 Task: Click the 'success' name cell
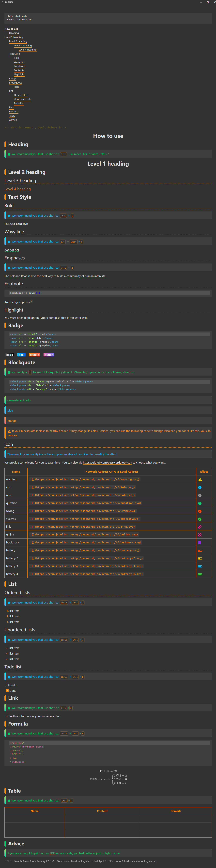16,519
